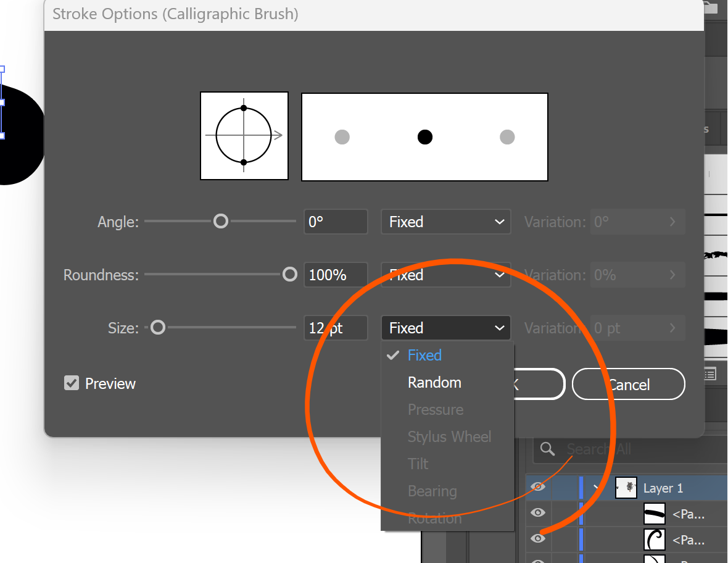This screenshot has height=563, width=728.
Task: Click the list view icon in brushes panel
Action: coord(710,373)
